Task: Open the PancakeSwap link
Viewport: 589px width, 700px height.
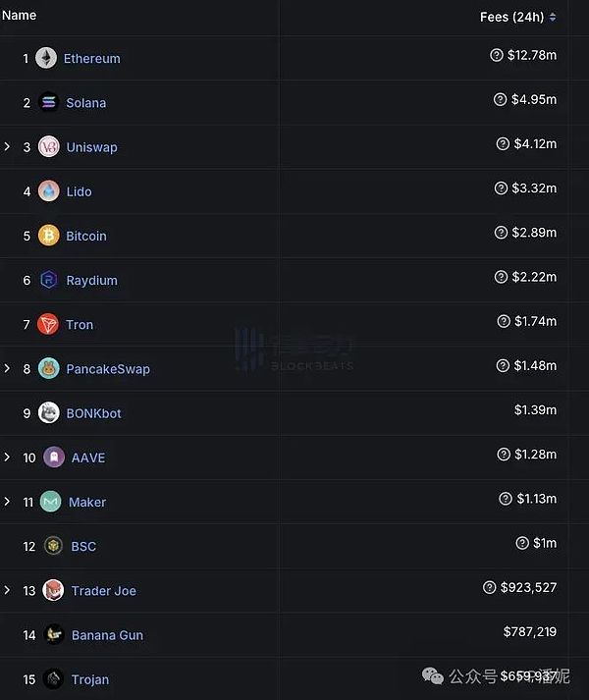Action: click(x=108, y=369)
